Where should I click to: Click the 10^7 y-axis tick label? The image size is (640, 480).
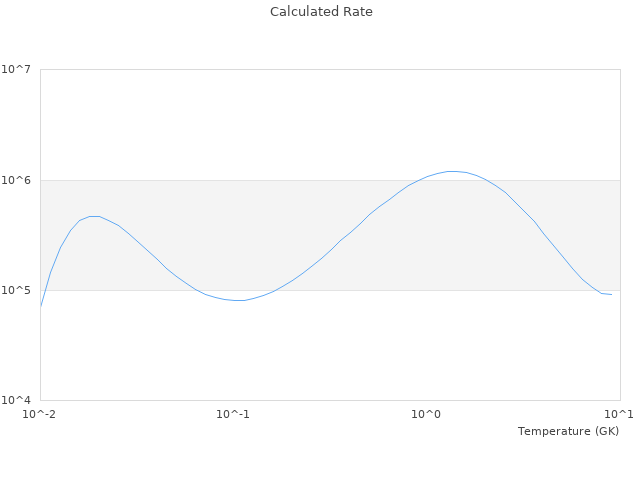20,70
